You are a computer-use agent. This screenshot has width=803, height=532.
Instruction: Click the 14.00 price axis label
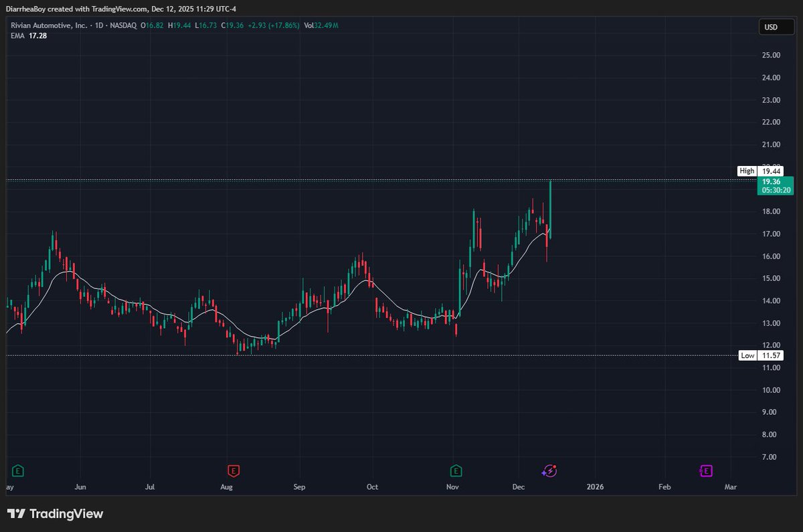tap(772, 301)
